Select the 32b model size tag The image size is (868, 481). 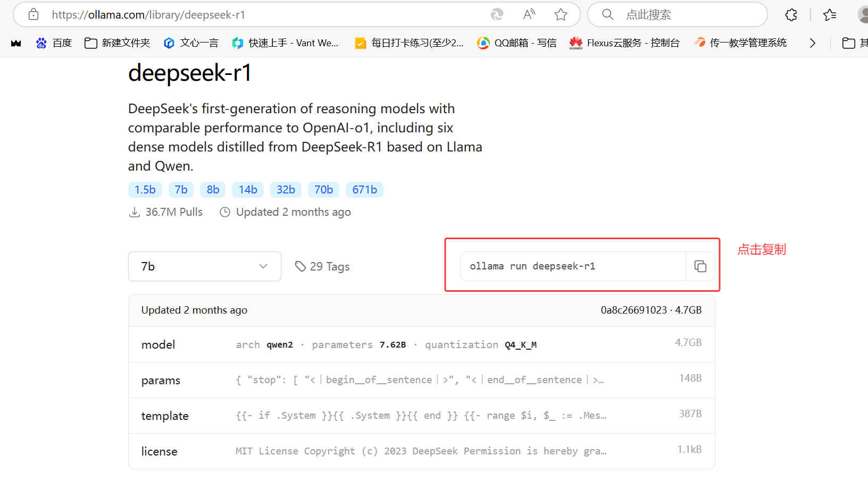pyautogui.click(x=286, y=190)
